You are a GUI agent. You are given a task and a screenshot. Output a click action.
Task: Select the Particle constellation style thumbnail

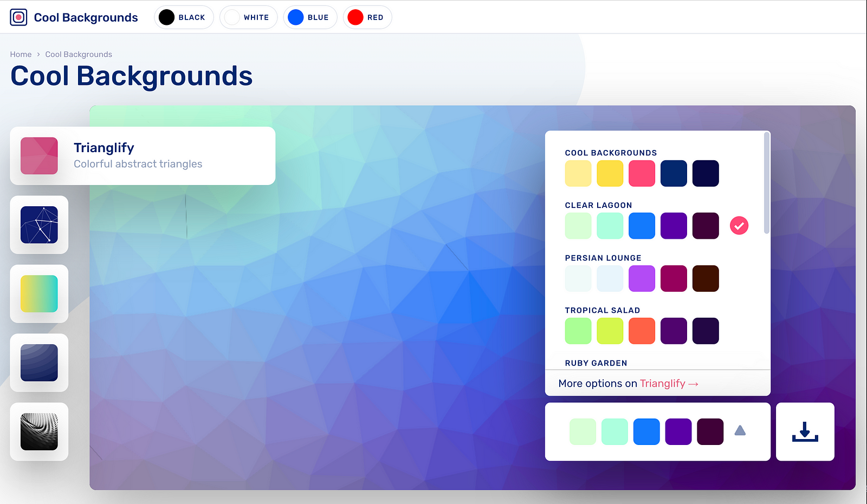[x=38, y=225]
